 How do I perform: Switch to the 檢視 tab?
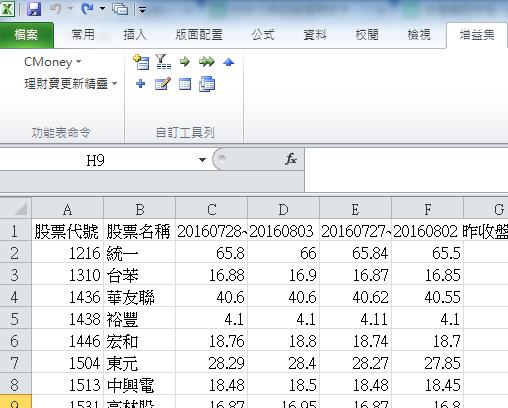pos(419,35)
